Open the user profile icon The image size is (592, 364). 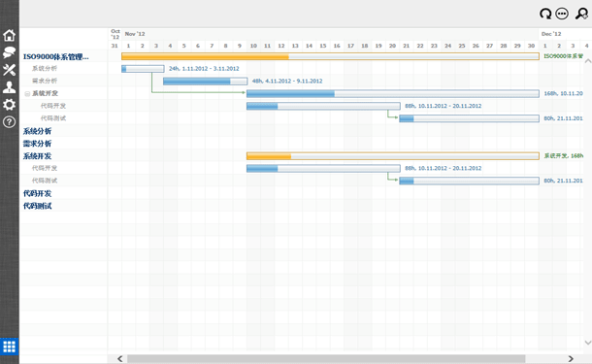tap(9, 87)
